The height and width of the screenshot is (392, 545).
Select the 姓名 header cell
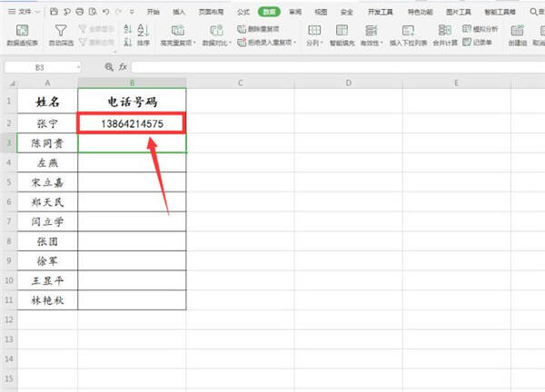47,101
